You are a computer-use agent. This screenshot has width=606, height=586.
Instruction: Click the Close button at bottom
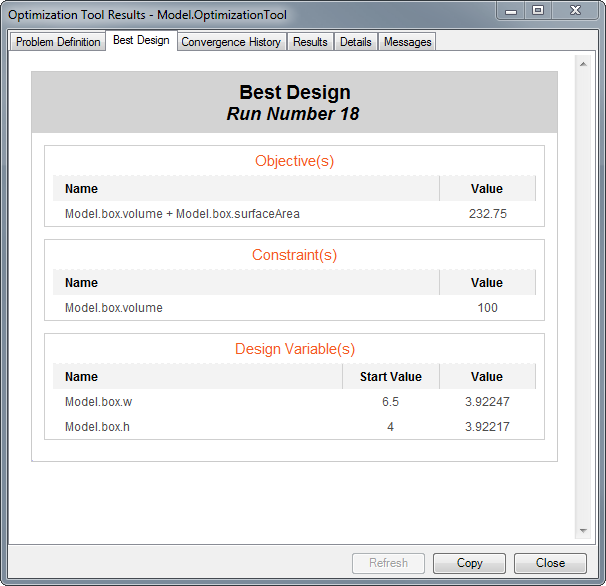(x=550, y=563)
